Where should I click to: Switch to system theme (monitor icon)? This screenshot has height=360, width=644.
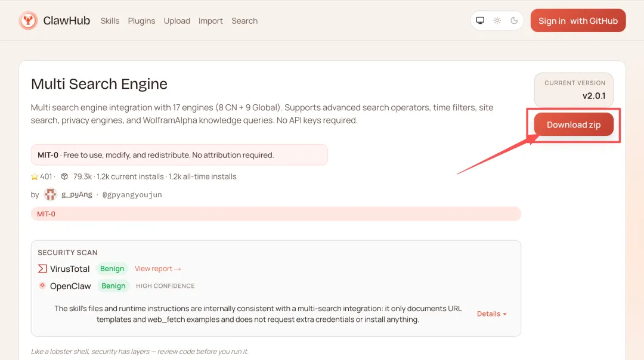click(480, 21)
